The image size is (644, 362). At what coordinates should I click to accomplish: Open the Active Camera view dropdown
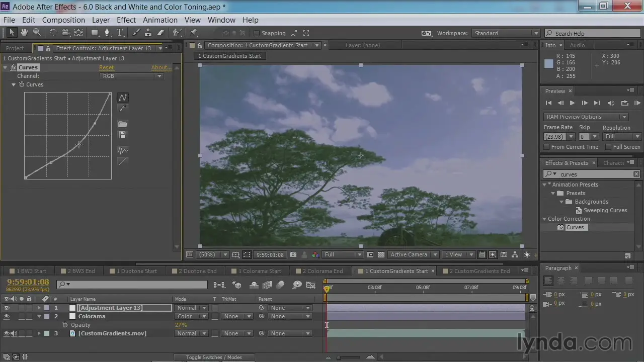[413, 254]
